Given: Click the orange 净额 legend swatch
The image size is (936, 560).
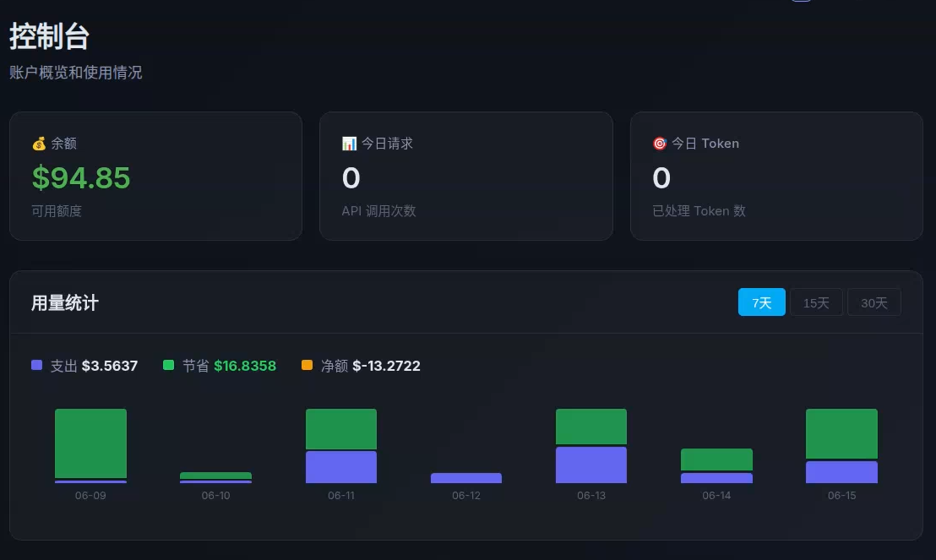Looking at the screenshot, I should pos(307,365).
